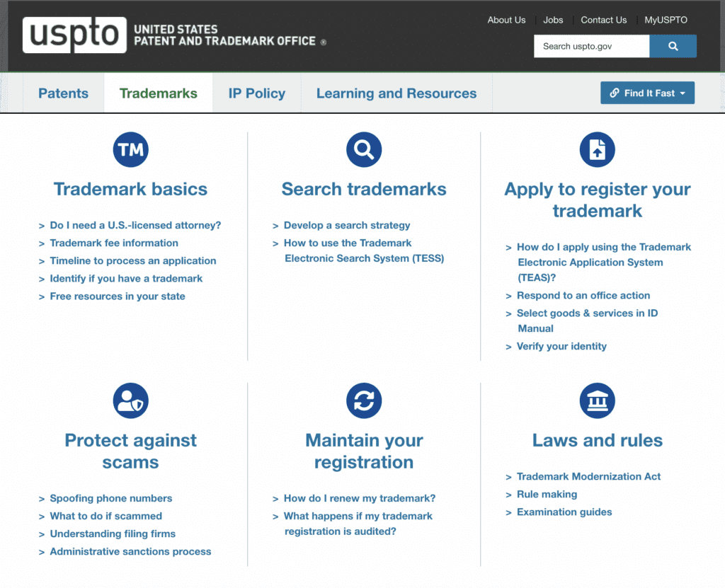This screenshot has width=725, height=588.
Task: Open the Trademark fee information link
Action: click(114, 243)
